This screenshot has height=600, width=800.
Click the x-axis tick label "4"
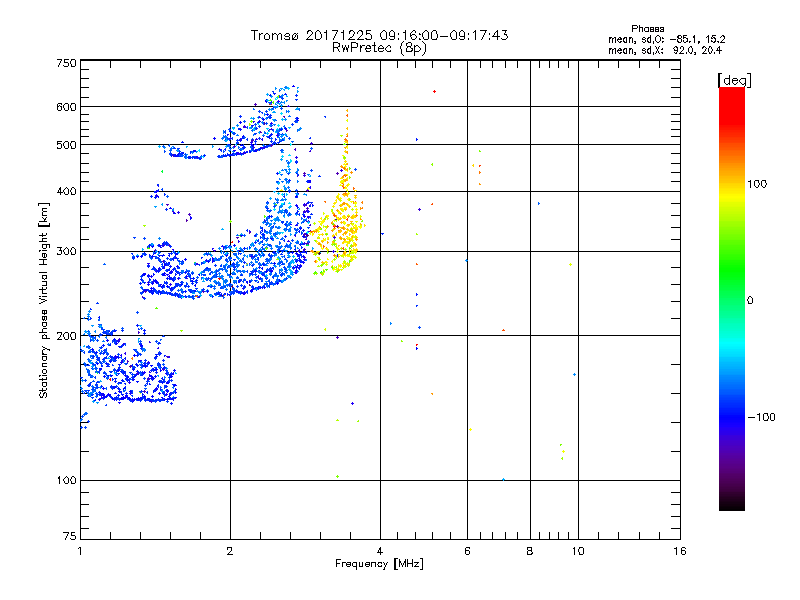[380, 551]
